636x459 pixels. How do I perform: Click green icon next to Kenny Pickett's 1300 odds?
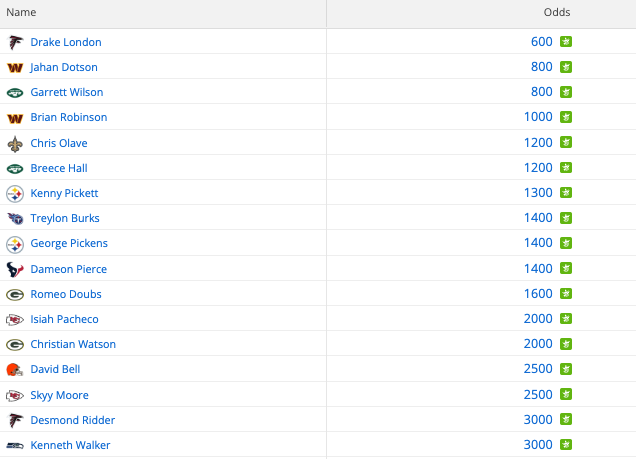(566, 193)
